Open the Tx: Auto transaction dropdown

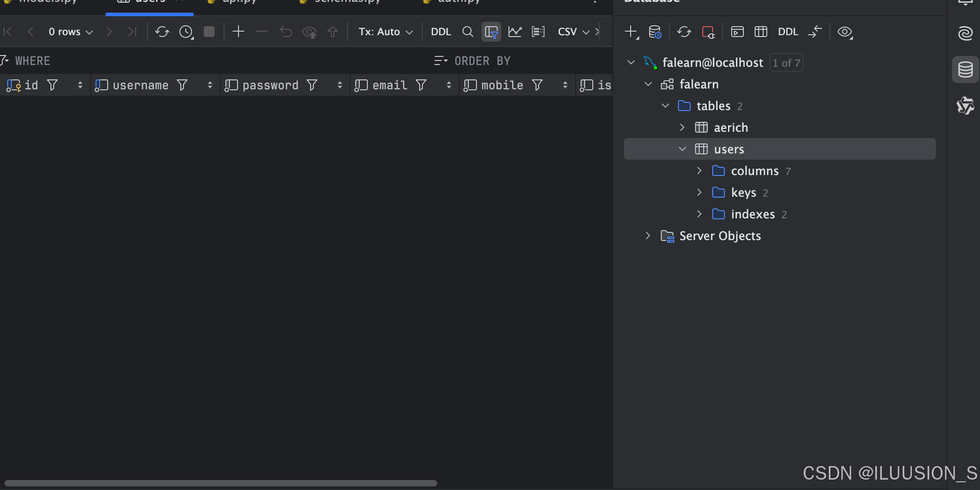pyautogui.click(x=385, y=32)
